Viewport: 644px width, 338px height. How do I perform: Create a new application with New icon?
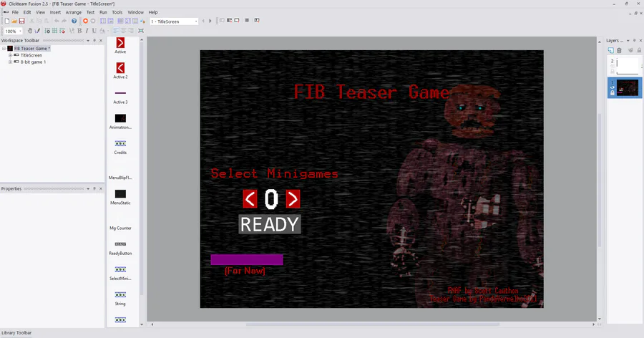[x=7, y=21]
